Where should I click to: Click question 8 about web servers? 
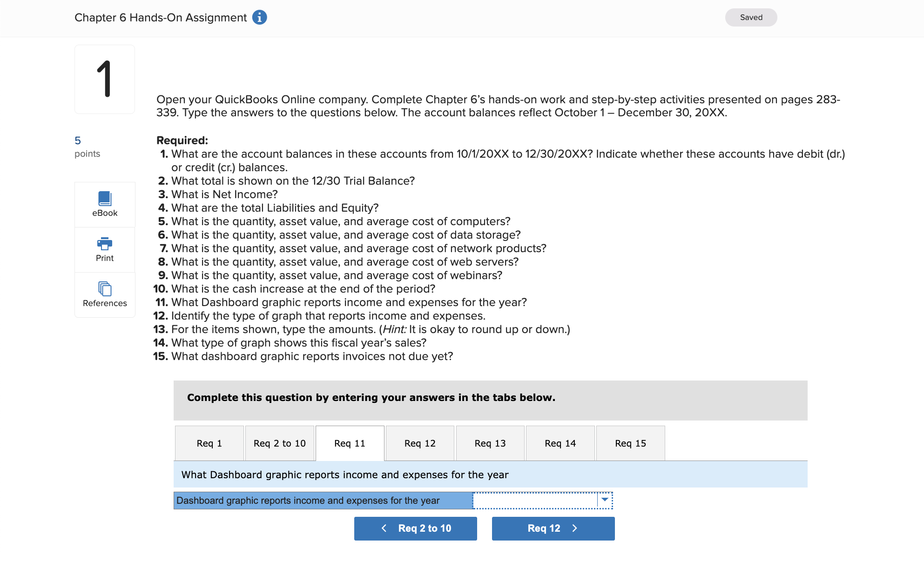pos(345,262)
